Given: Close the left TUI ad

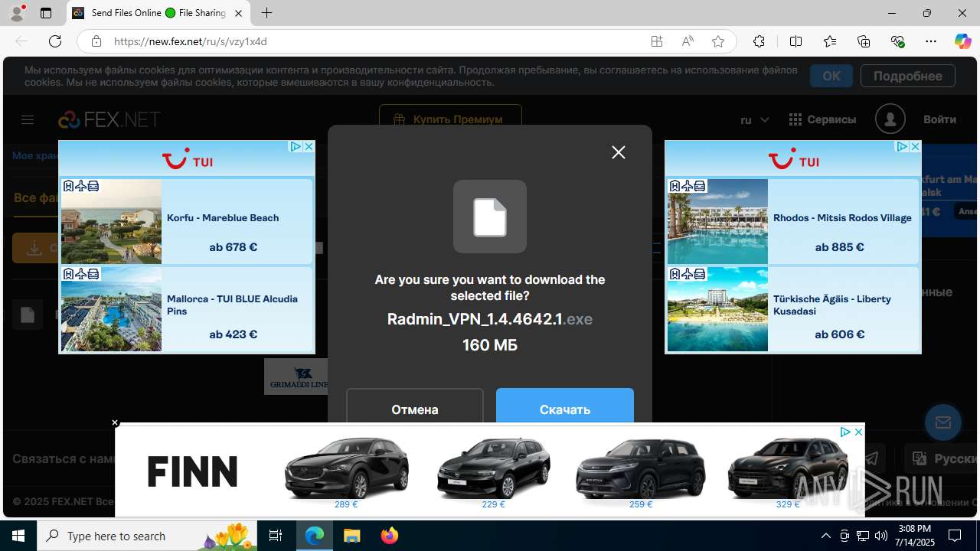Looking at the screenshot, I should point(309,146).
